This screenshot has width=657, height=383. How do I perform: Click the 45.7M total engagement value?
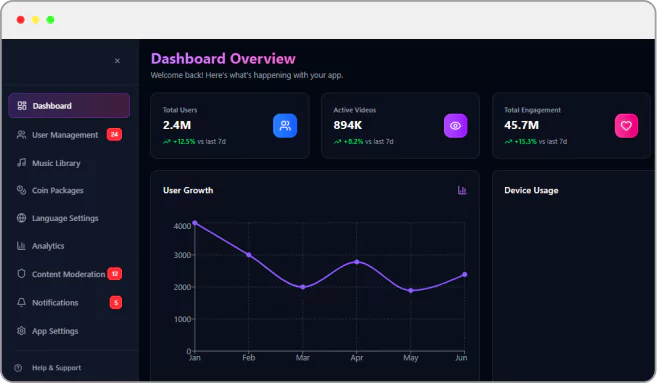(522, 125)
